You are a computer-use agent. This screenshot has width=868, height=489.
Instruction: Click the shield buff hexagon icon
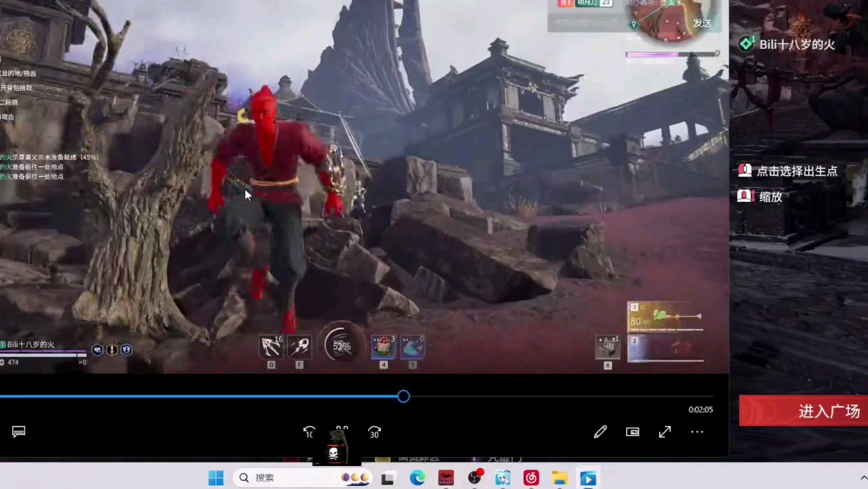point(127,350)
